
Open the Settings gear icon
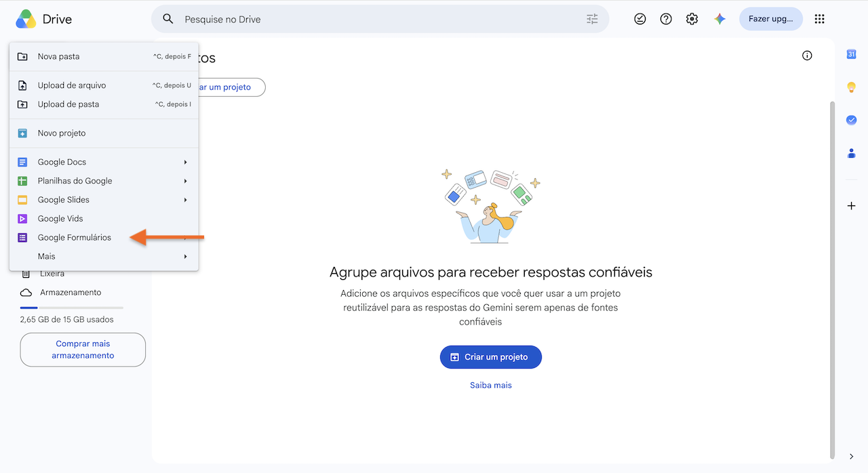pyautogui.click(x=692, y=19)
